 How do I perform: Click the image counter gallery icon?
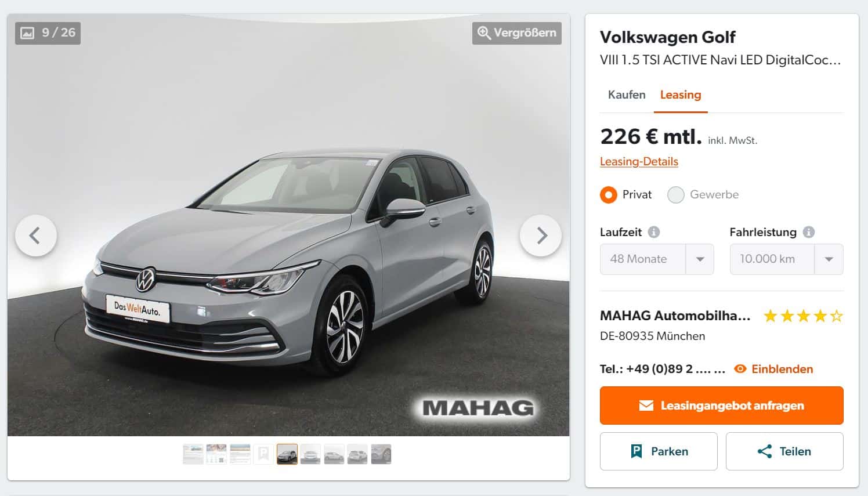point(27,33)
